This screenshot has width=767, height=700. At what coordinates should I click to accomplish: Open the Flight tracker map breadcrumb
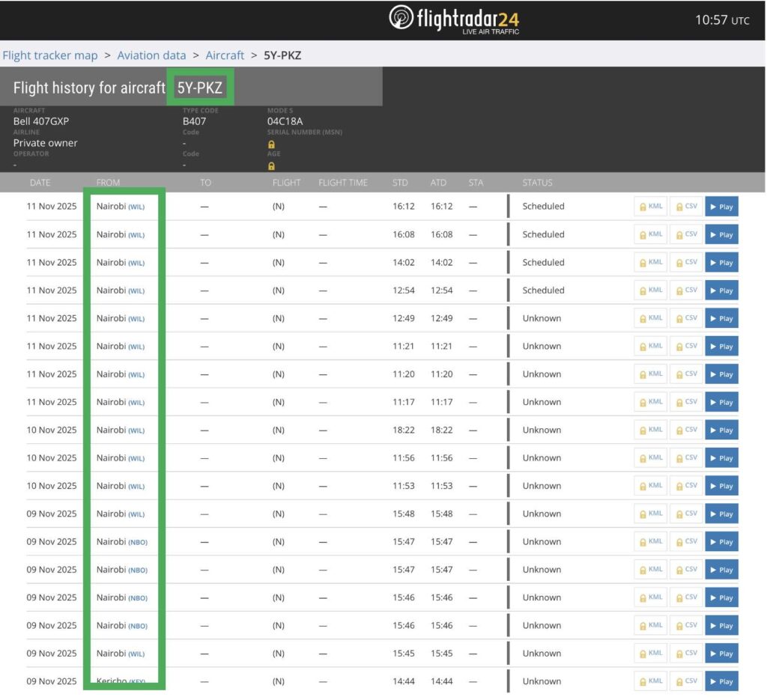pos(50,55)
